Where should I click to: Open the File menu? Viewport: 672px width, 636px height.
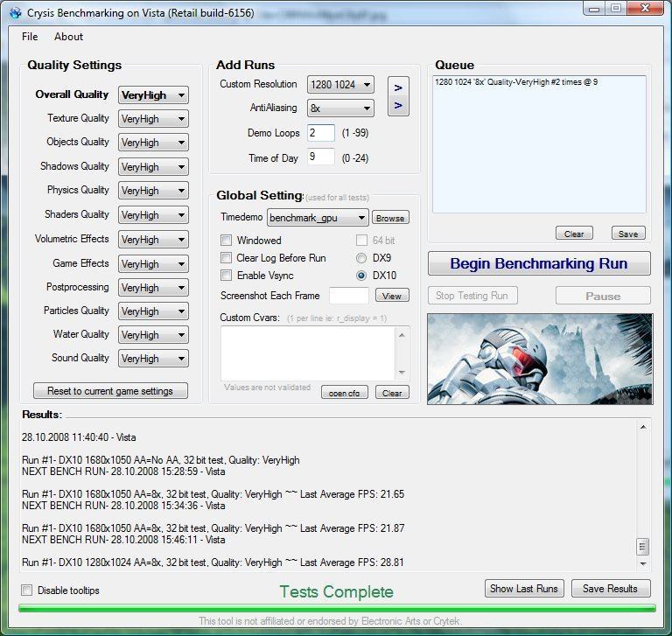30,37
